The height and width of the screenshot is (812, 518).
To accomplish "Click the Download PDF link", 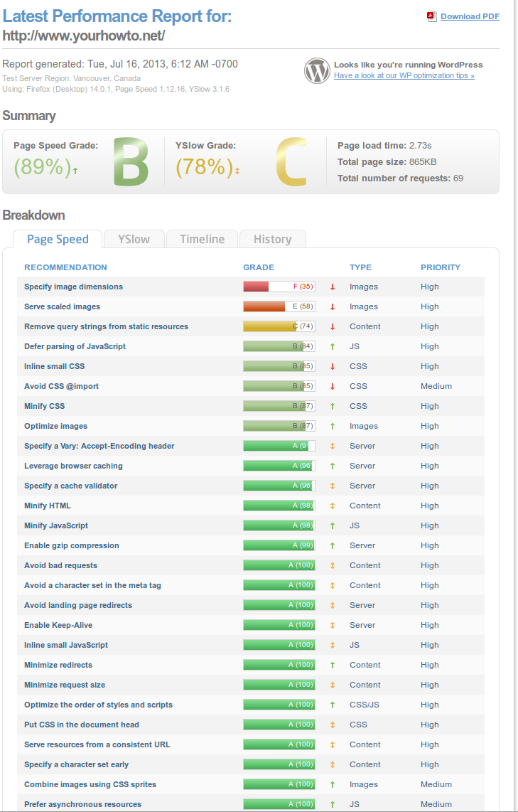I will [x=470, y=16].
